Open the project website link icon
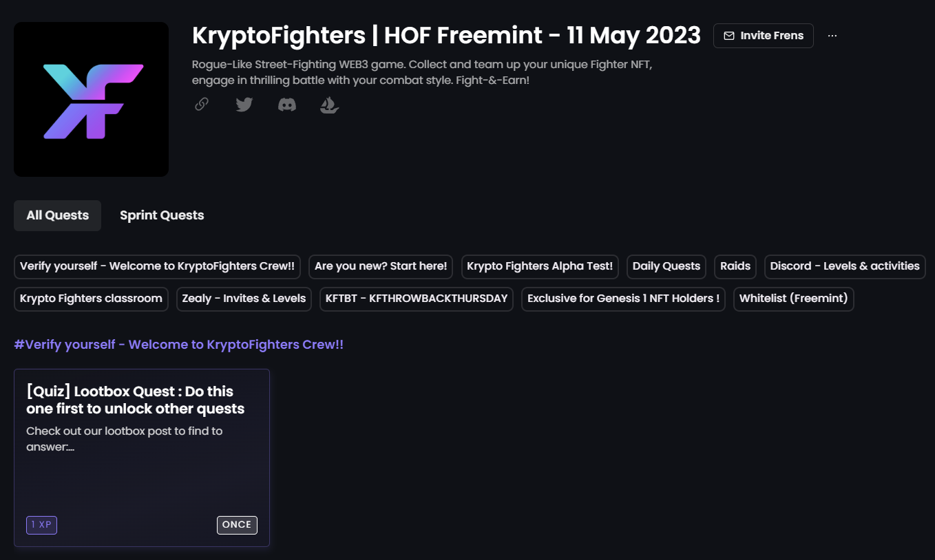The width and height of the screenshot is (935, 560). tap(201, 105)
